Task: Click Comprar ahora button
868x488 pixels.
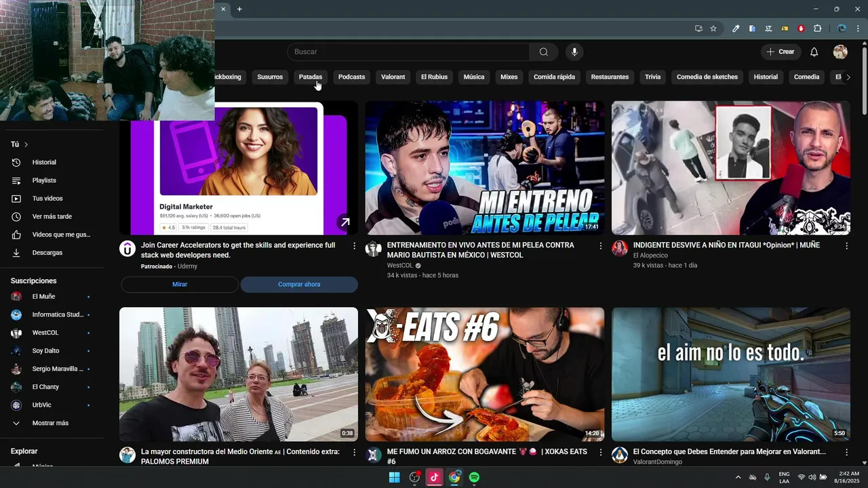Action: pyautogui.click(x=299, y=285)
